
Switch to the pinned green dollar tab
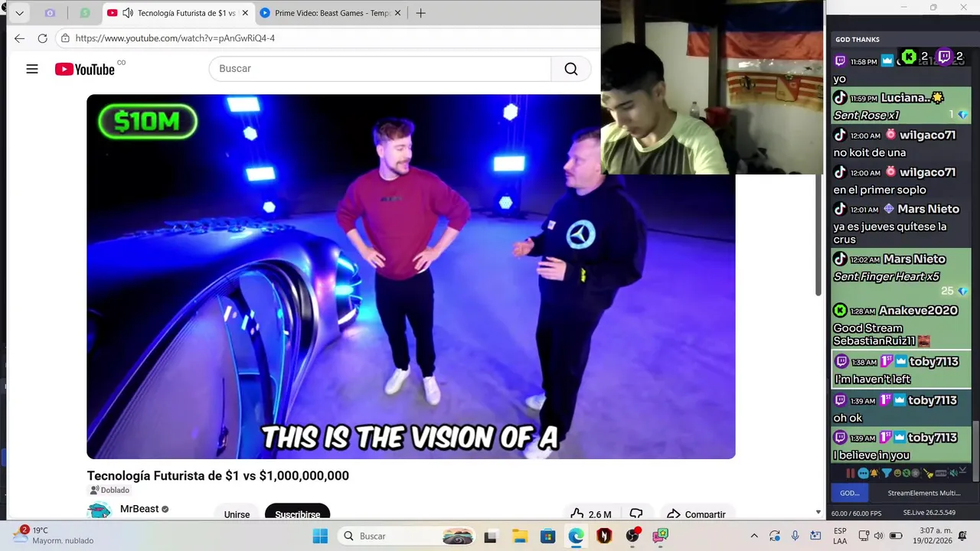click(85, 13)
